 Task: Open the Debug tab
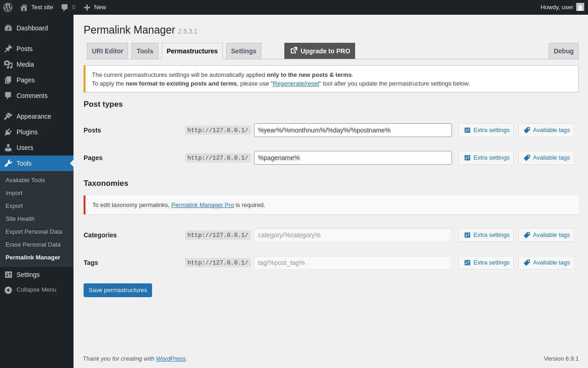coord(563,51)
